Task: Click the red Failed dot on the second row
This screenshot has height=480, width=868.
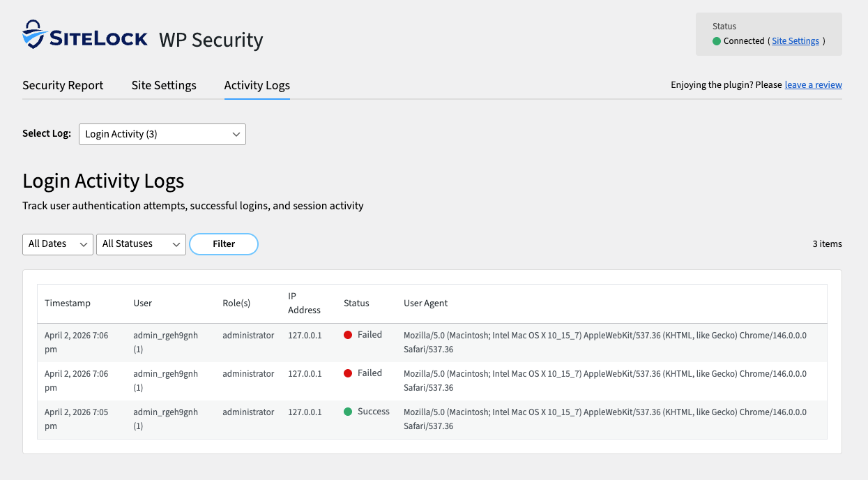Action: click(347, 373)
